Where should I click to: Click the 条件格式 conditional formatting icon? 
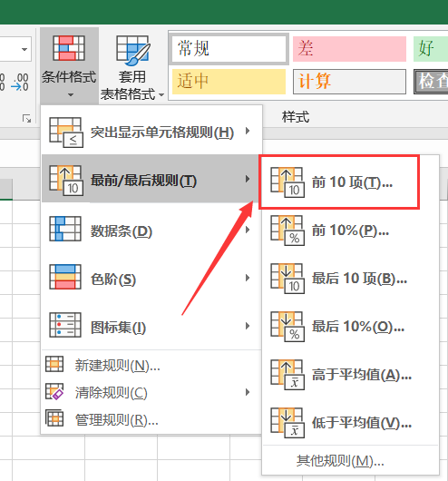[69, 48]
